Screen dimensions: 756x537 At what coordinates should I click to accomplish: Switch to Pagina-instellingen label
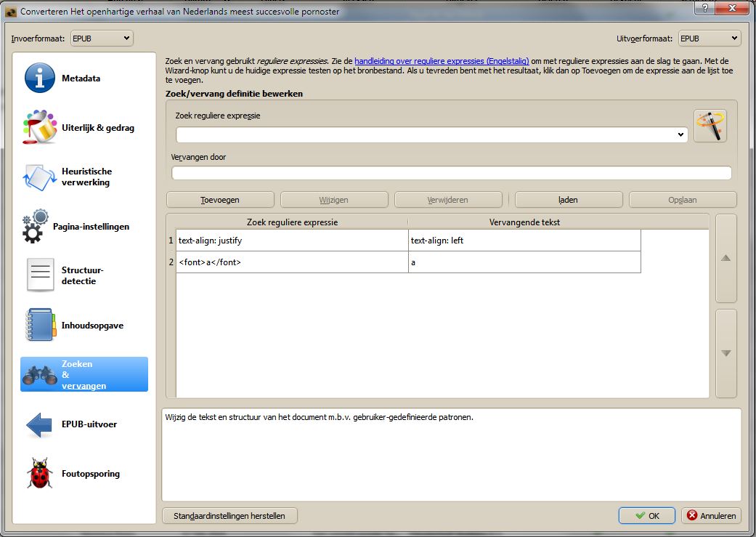(x=91, y=226)
